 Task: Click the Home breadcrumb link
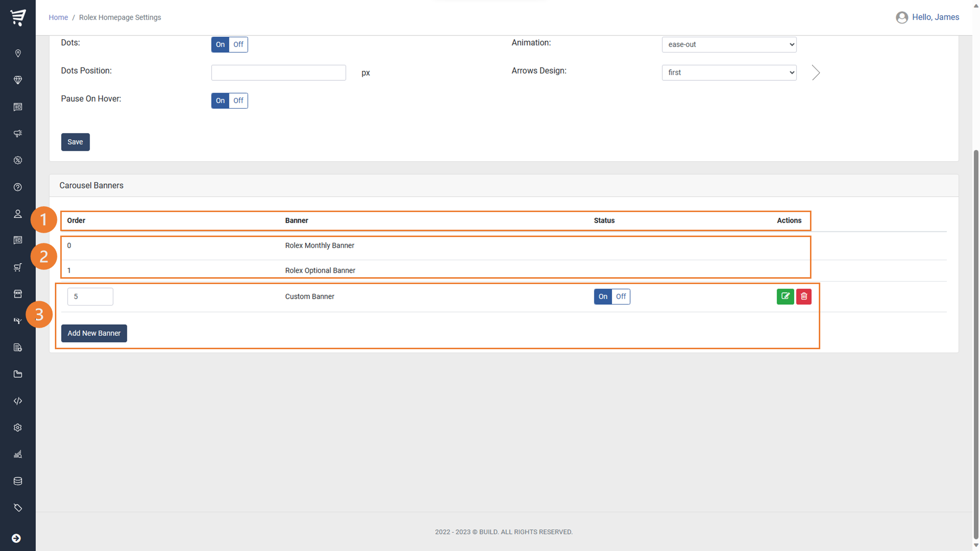point(58,17)
